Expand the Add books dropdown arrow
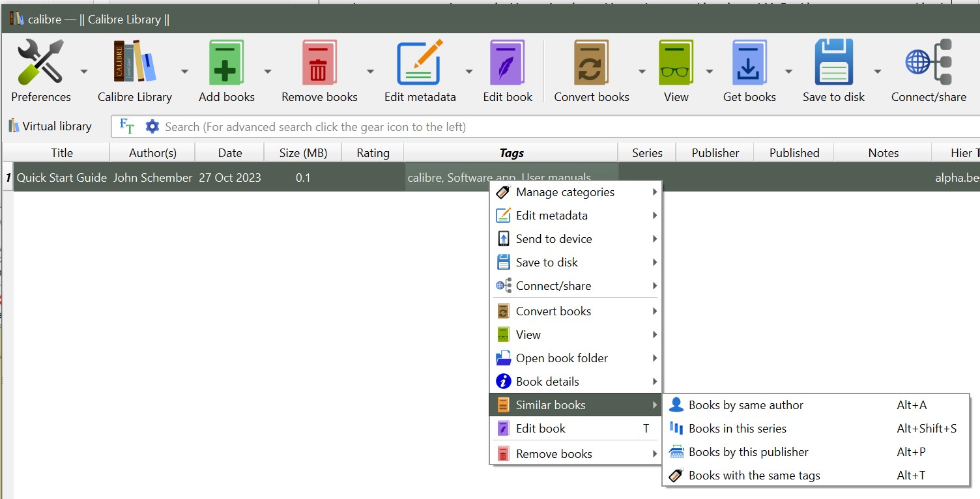This screenshot has width=980, height=499. [268, 71]
